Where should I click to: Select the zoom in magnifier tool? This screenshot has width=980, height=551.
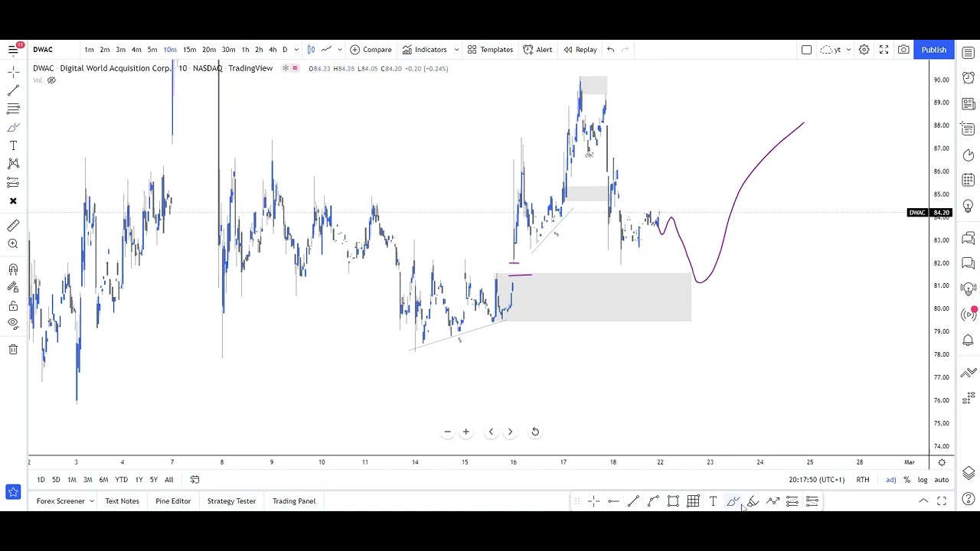click(x=13, y=243)
